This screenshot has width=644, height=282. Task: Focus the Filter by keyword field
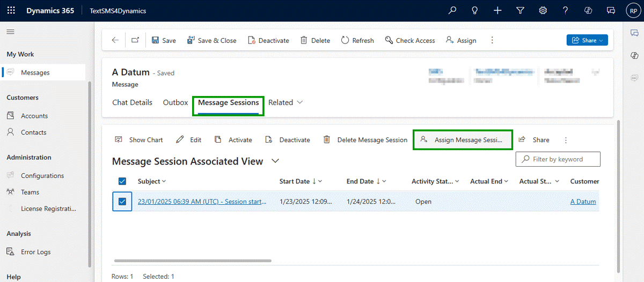click(x=558, y=159)
